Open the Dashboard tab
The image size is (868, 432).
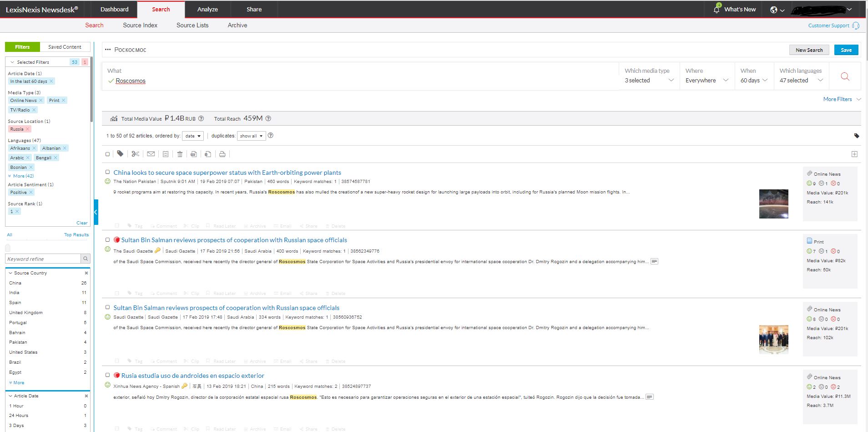pos(114,9)
